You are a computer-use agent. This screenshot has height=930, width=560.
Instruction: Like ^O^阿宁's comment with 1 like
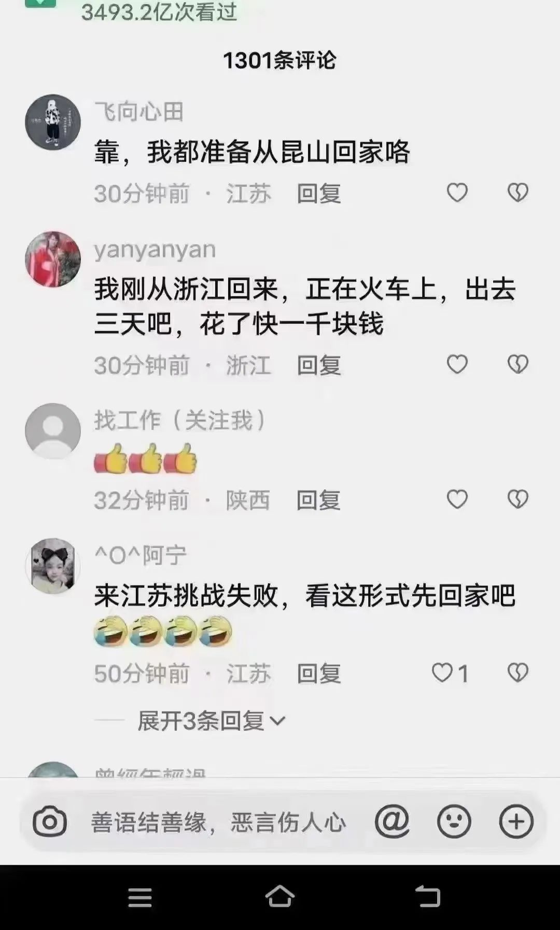[450, 673]
